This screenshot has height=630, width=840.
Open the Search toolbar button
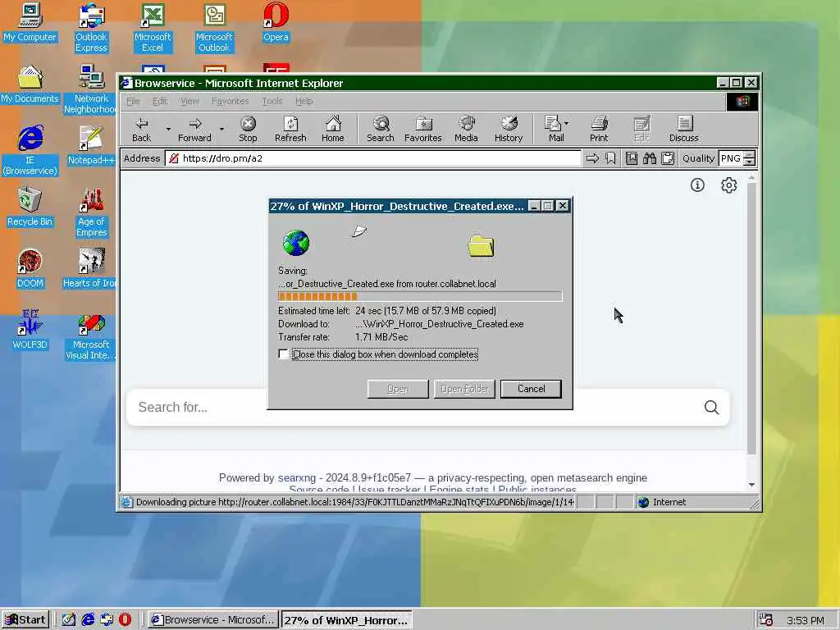coord(381,130)
